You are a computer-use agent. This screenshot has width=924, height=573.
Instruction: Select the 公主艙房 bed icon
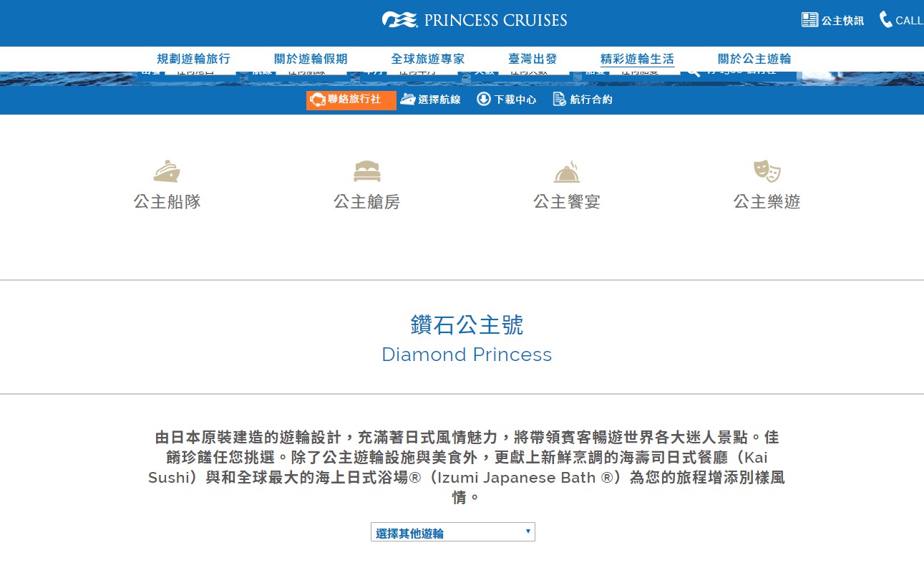(366, 171)
